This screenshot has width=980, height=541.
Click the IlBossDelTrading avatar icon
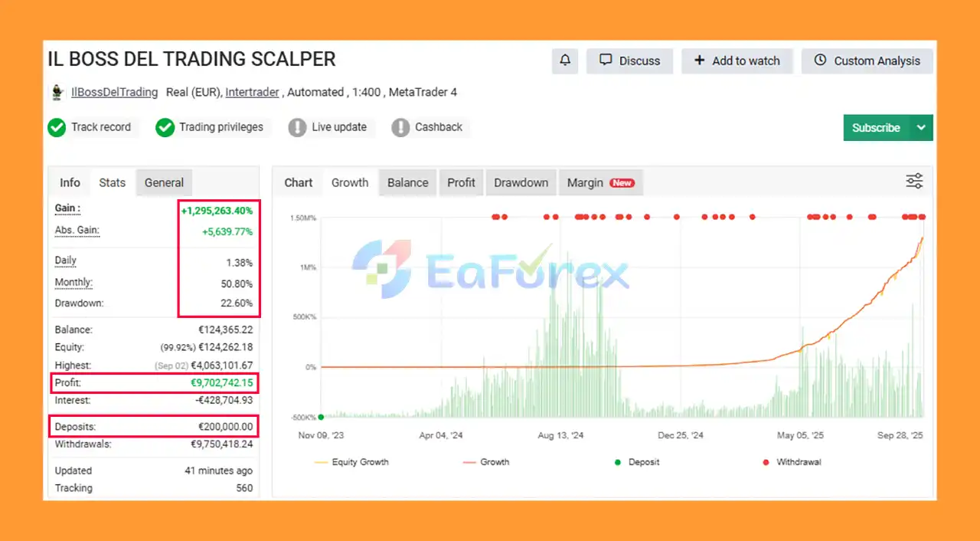[57, 93]
